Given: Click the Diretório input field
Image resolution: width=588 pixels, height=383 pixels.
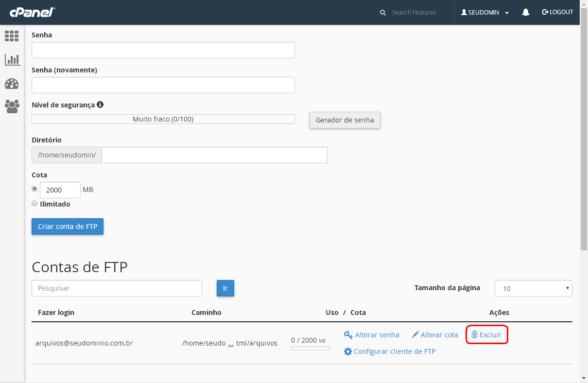Looking at the screenshot, I should 214,155.
